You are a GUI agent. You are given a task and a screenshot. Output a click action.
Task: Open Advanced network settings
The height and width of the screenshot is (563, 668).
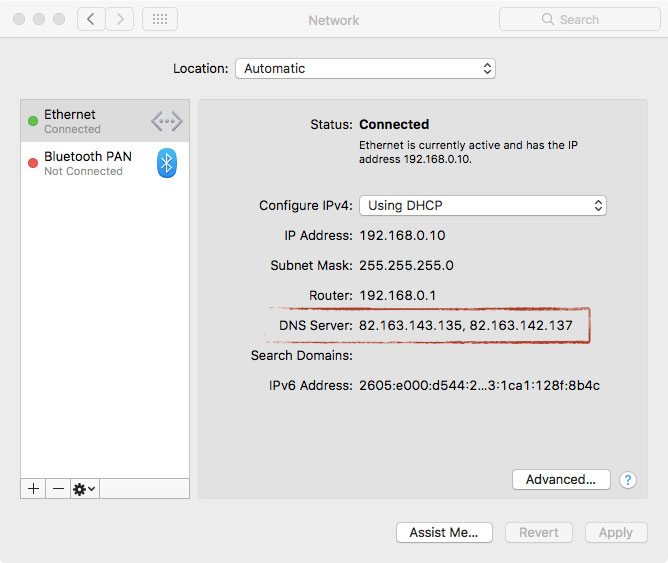click(x=561, y=480)
